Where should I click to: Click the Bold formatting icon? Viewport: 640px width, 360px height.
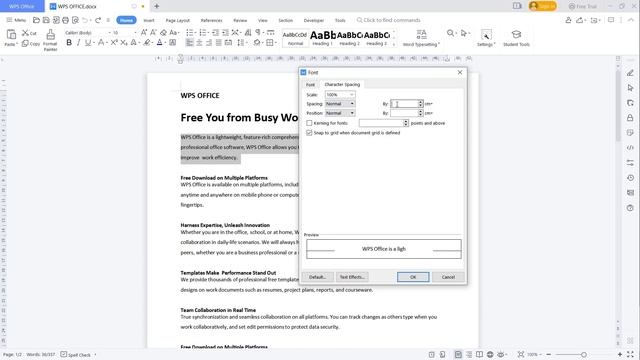69,42
